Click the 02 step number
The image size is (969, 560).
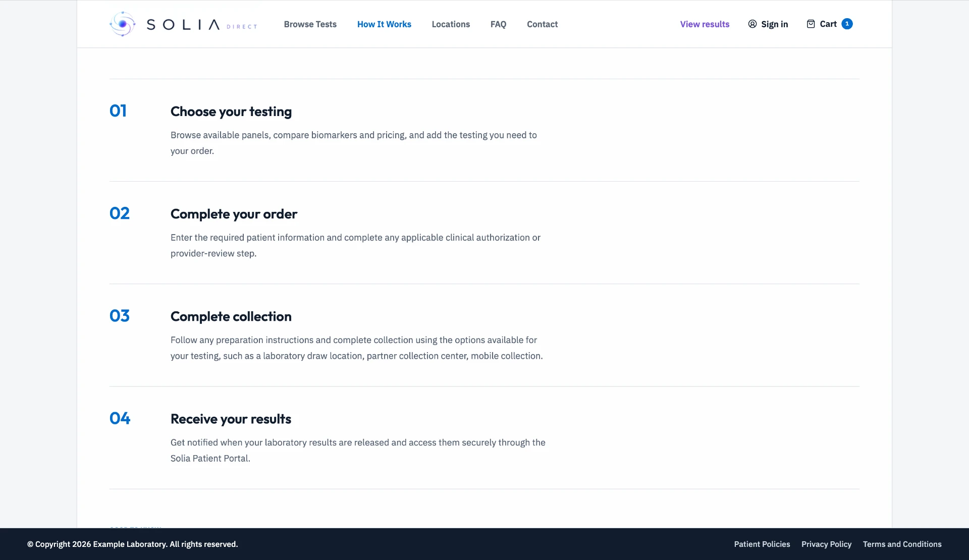(x=120, y=213)
